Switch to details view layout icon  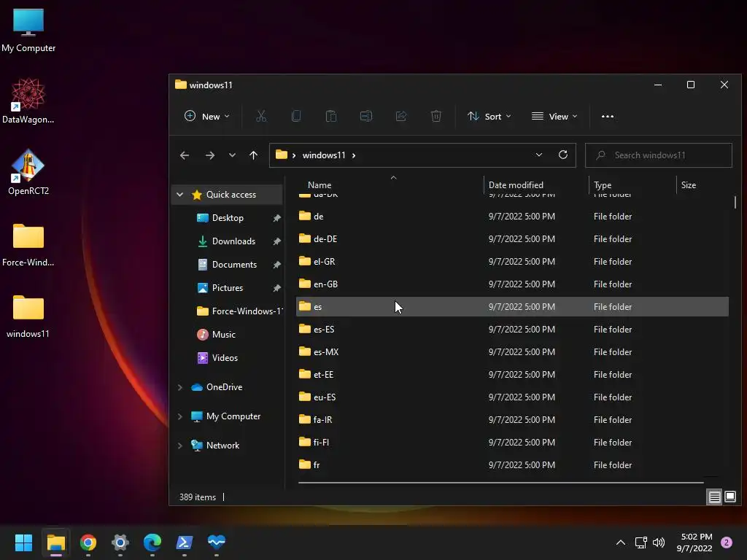point(714,497)
